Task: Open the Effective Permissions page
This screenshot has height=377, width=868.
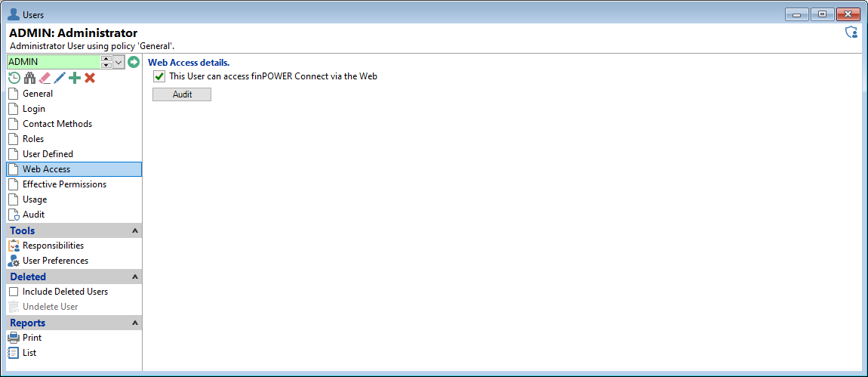Action: click(74, 184)
